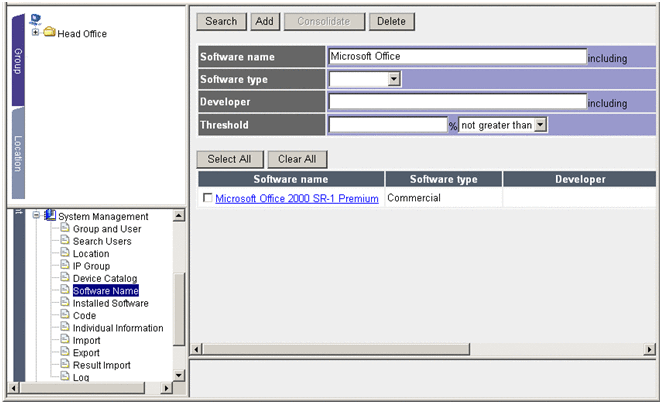Click the tree panel scroll up arrow

(x=179, y=216)
